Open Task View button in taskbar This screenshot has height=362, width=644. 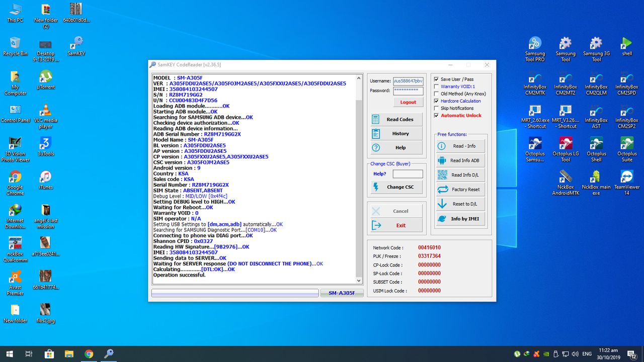pyautogui.click(x=29, y=353)
